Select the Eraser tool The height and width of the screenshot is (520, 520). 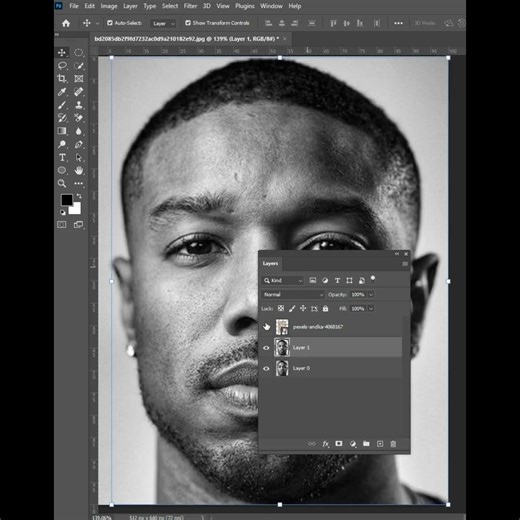(79, 118)
